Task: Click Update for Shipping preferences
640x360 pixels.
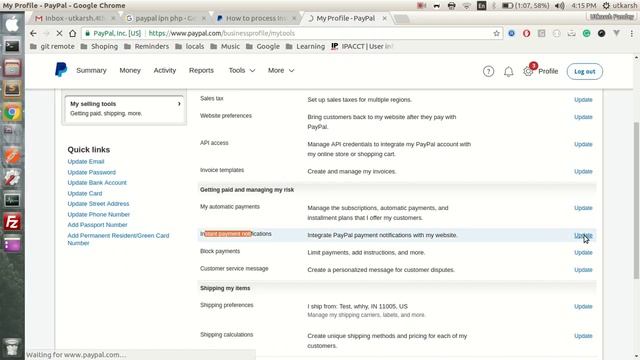Action: click(x=583, y=307)
